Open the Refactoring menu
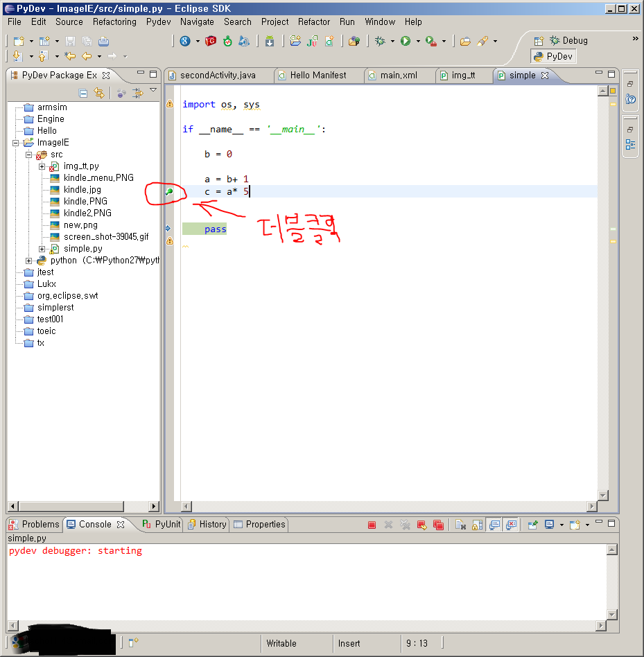The height and width of the screenshot is (657, 644). click(x=114, y=21)
